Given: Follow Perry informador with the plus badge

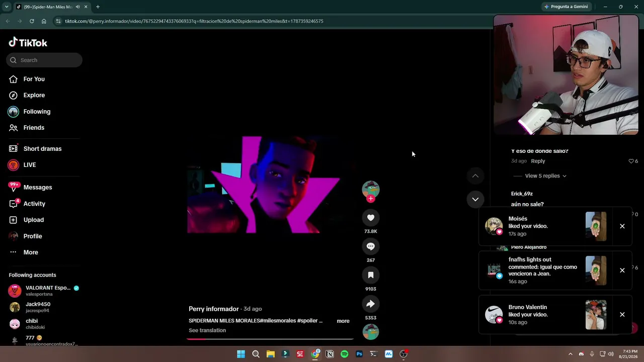Looking at the screenshot, I should click(x=371, y=199).
